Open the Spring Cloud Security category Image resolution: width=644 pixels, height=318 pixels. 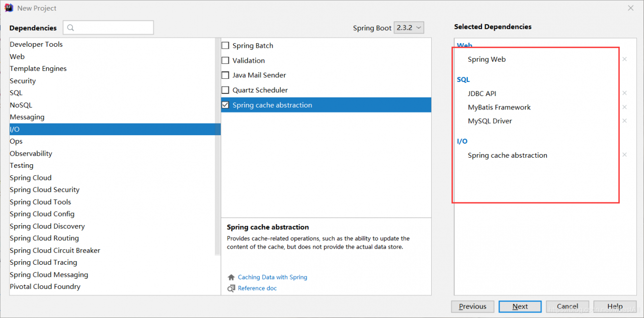112,190
